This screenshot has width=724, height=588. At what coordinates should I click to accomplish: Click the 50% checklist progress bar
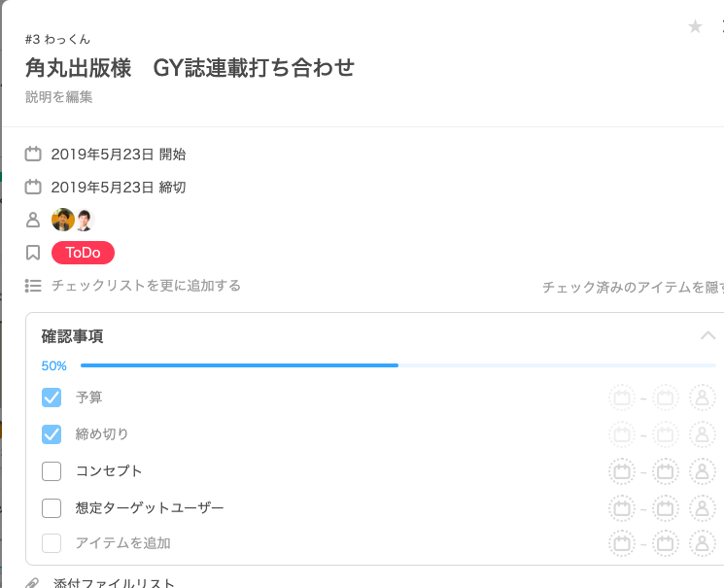[398, 365]
